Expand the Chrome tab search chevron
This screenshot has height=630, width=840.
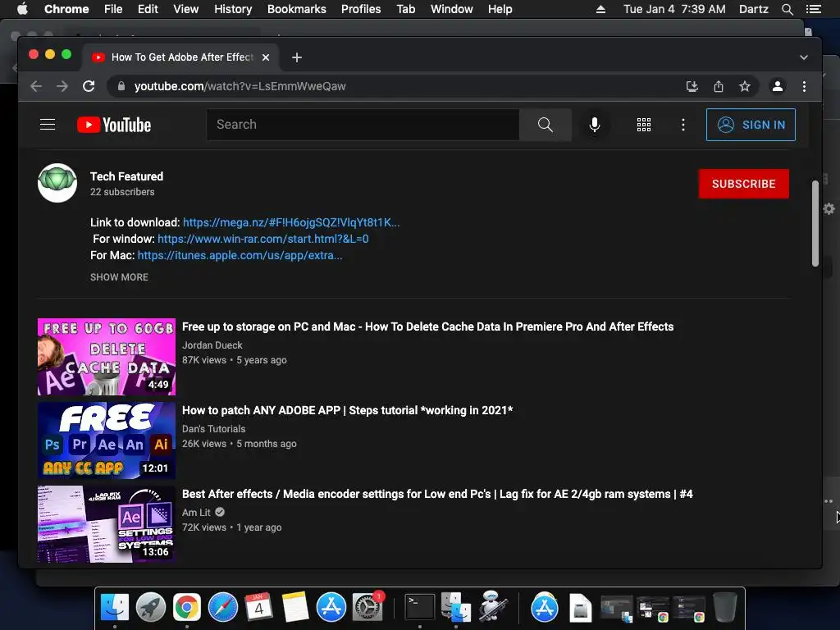804,57
